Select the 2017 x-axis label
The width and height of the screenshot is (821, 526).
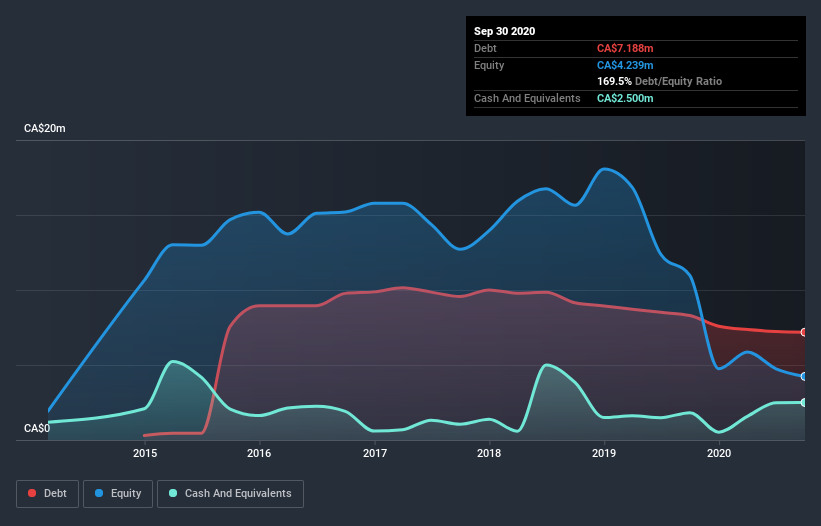click(375, 453)
